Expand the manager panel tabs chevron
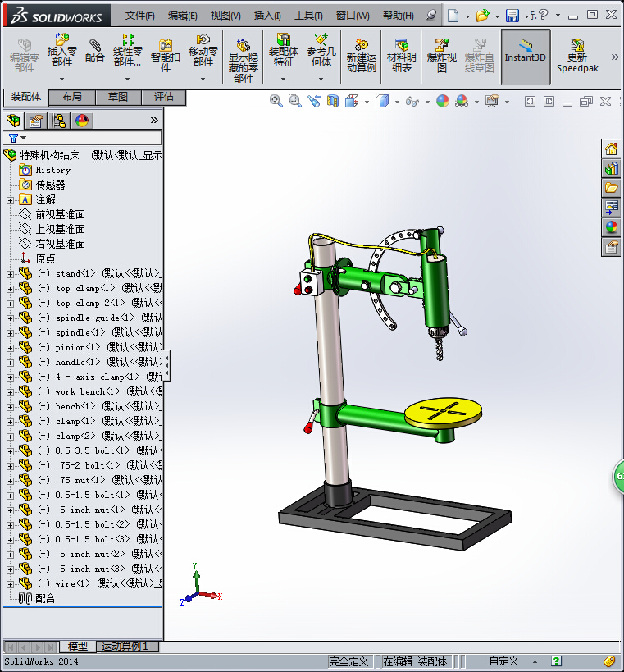Screen dimensions: 624x672 tap(154, 121)
